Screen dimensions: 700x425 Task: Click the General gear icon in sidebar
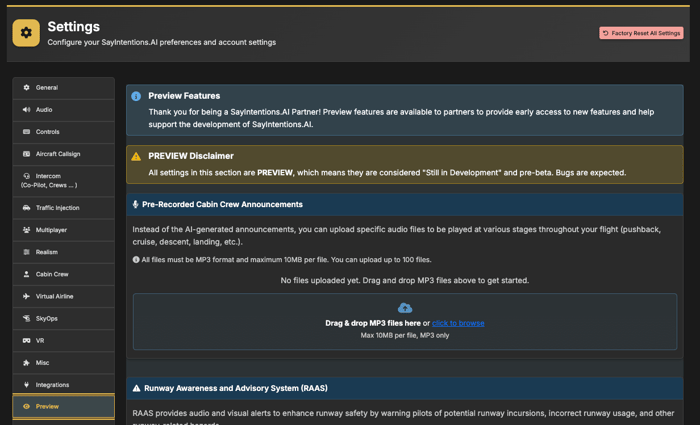coord(27,88)
